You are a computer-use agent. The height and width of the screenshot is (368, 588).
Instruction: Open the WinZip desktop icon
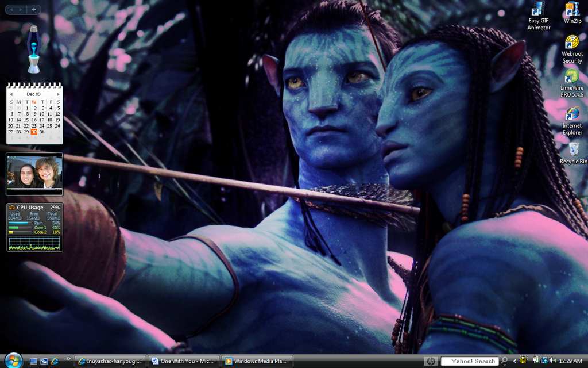pos(572,13)
